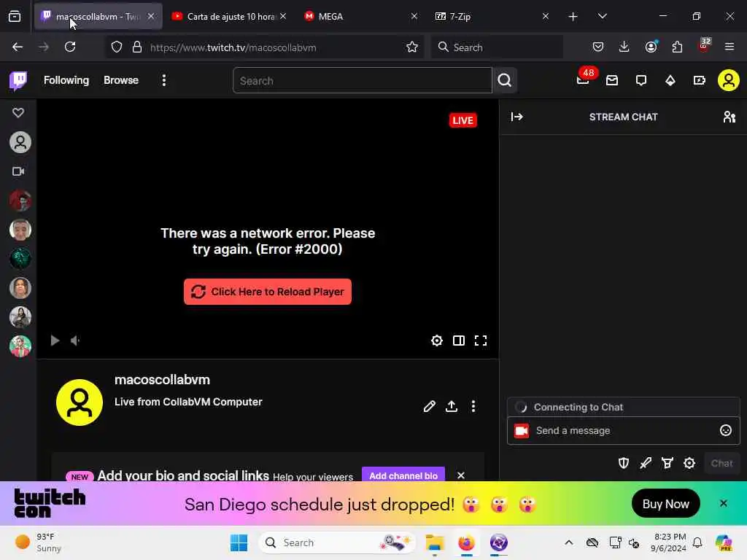Toggle theatre mode in player
The height and width of the screenshot is (560, 747).
click(459, 341)
